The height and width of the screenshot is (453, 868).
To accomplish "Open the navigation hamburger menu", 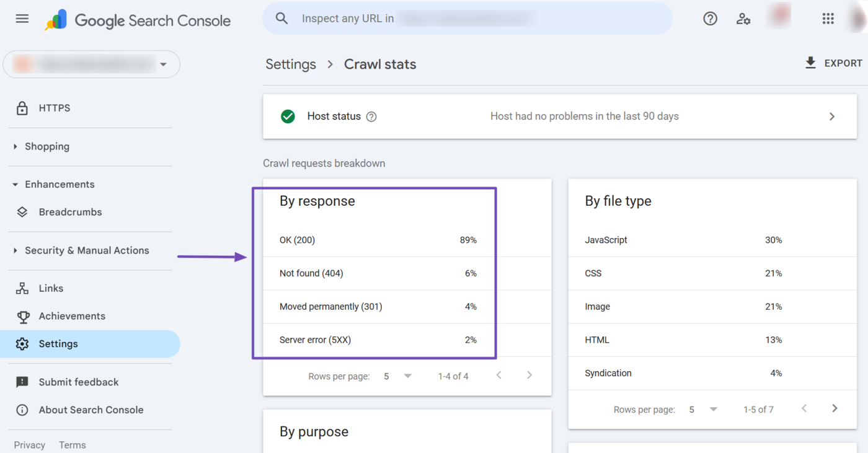I will click(22, 19).
